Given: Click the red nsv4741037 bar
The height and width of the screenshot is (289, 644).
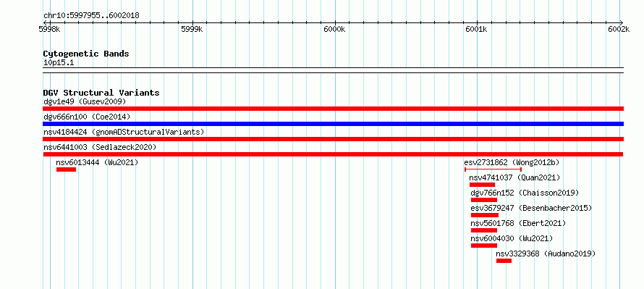Looking at the screenshot, I should tap(482, 185).
